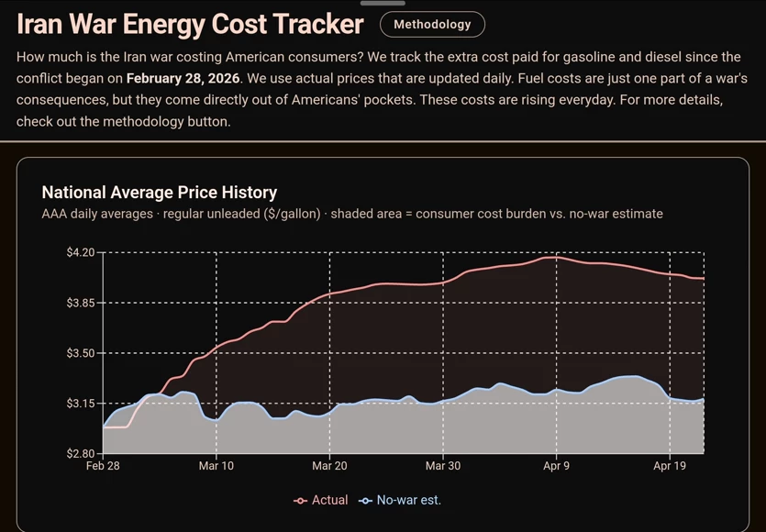Image resolution: width=766 pixels, height=532 pixels.
Task: Select the Apr 9 x-axis date label
Action: pos(557,466)
